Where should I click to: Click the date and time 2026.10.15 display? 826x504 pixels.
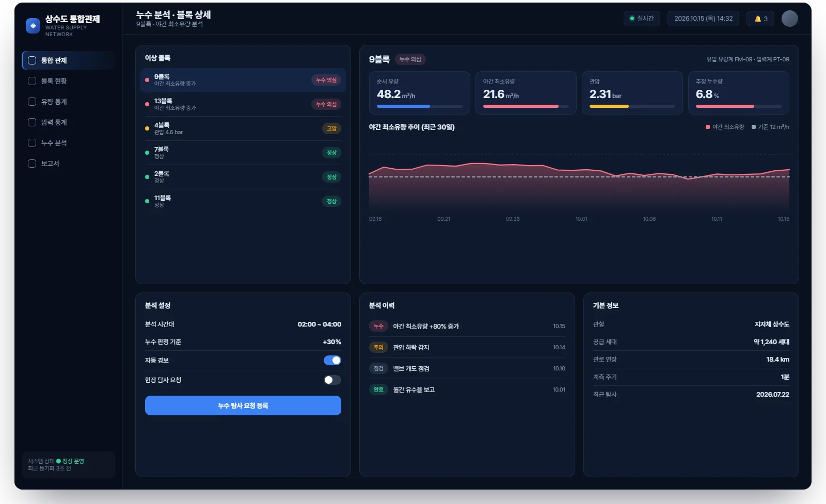pyautogui.click(x=703, y=19)
